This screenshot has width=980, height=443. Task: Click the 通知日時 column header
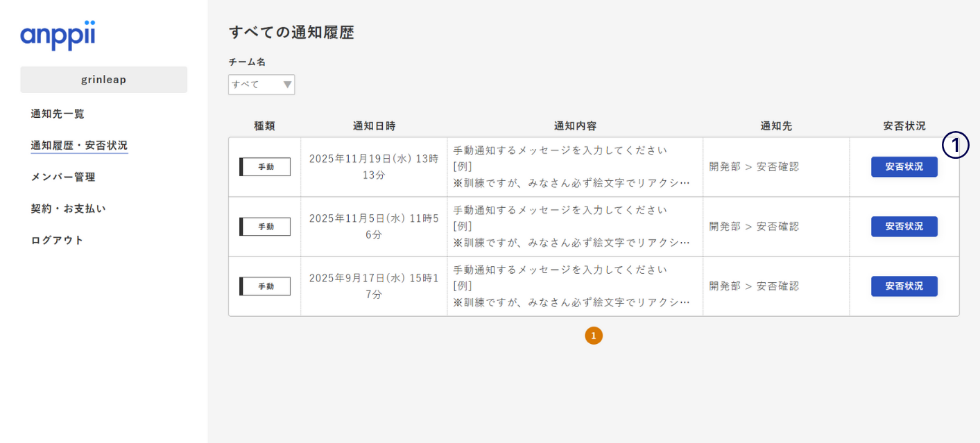tap(374, 126)
